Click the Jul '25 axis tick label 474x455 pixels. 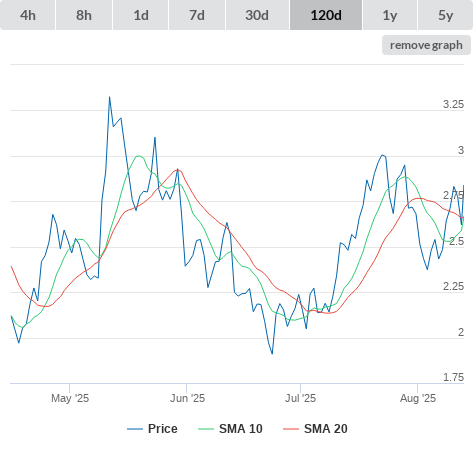[300, 398]
